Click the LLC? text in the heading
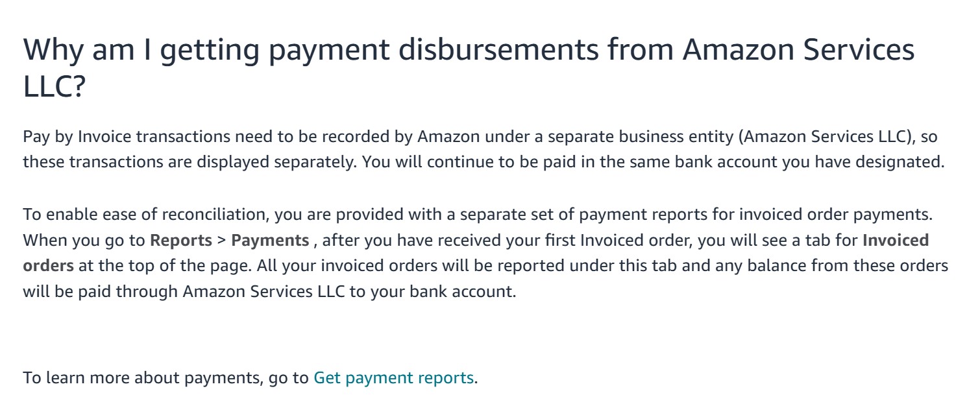This screenshot has height=417, width=980. [x=54, y=87]
